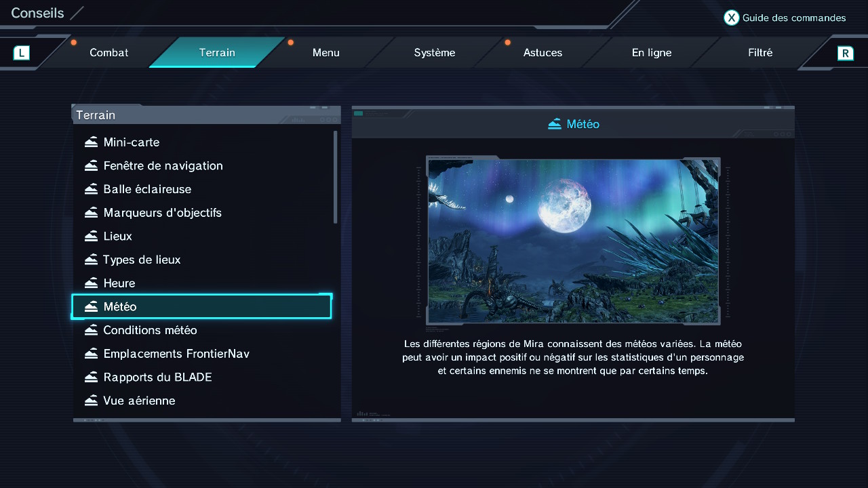This screenshot has width=868, height=488.
Task: Click the icon beside Conditions météo
Action: 91,330
